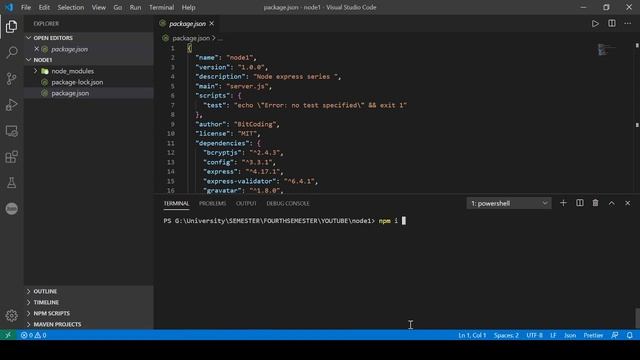Change encoding via UTF-8 status item
This screenshot has width=640, height=360.
coord(534,335)
